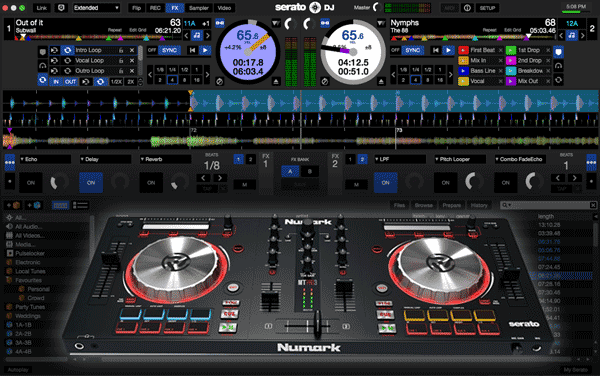Enable Combo FadeEcho effect
The image size is (600, 376).
click(505, 182)
